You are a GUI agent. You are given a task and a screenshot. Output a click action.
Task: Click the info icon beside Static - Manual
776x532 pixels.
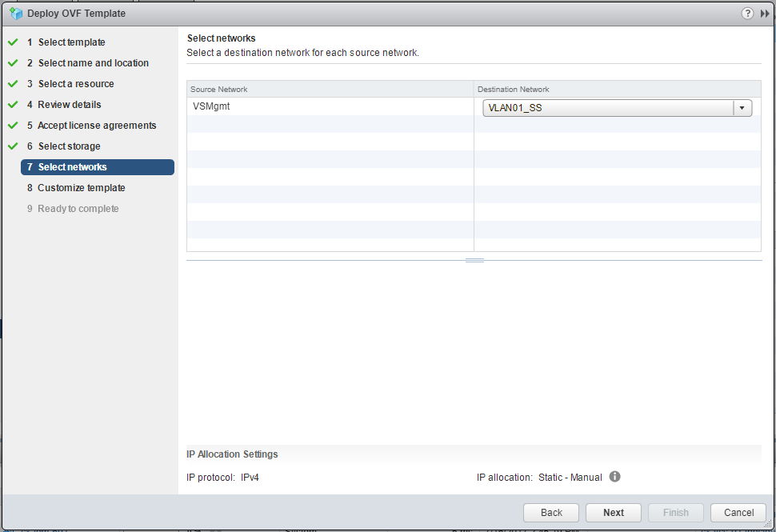[x=614, y=477]
